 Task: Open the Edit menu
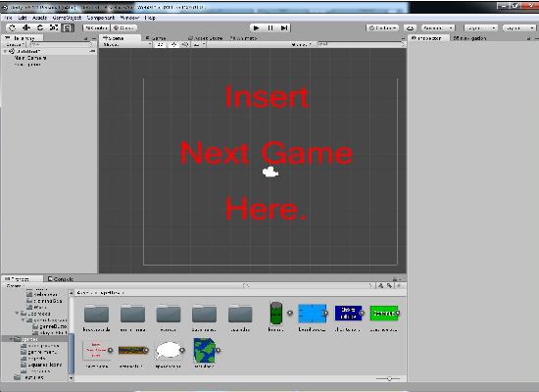pyautogui.click(x=23, y=18)
